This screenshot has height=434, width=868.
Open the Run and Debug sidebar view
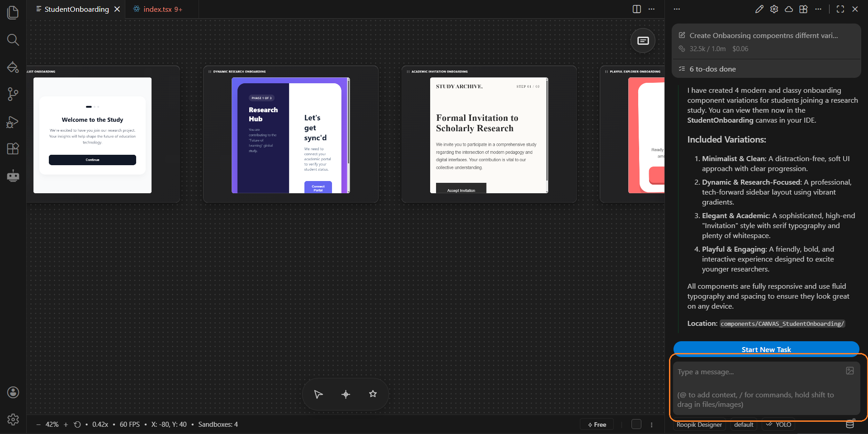click(x=13, y=122)
